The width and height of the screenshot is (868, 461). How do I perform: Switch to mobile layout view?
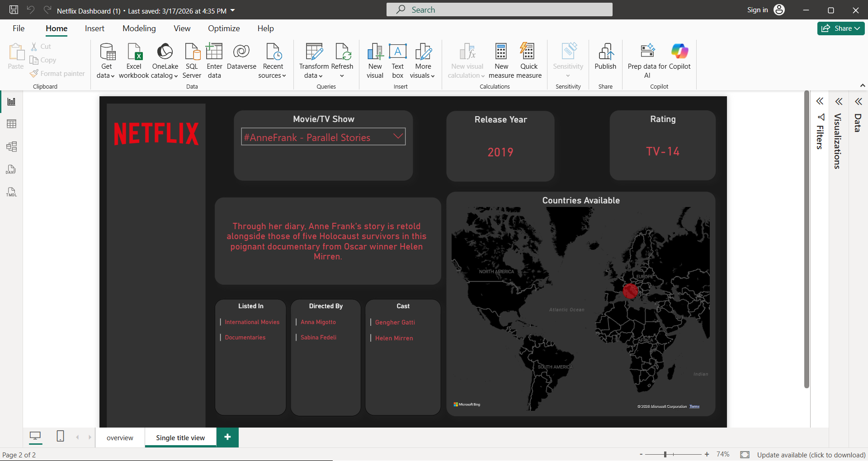tap(60, 437)
